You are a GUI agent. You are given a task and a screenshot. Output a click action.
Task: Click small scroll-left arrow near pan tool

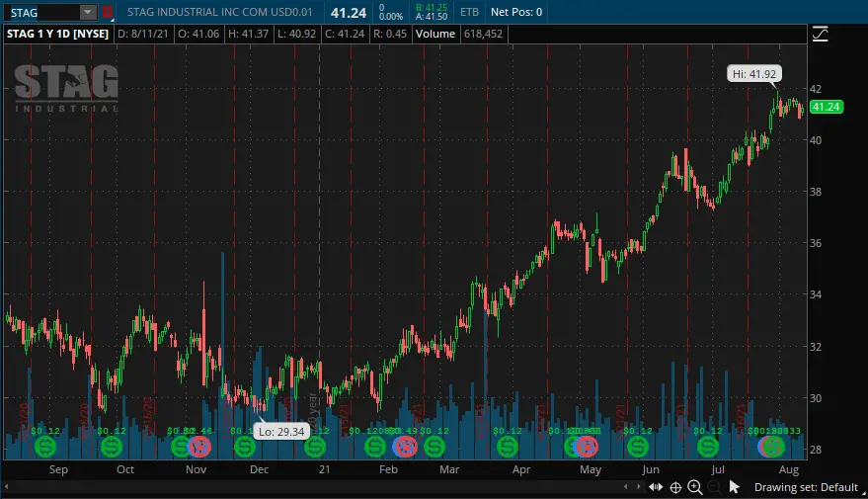coord(625,487)
